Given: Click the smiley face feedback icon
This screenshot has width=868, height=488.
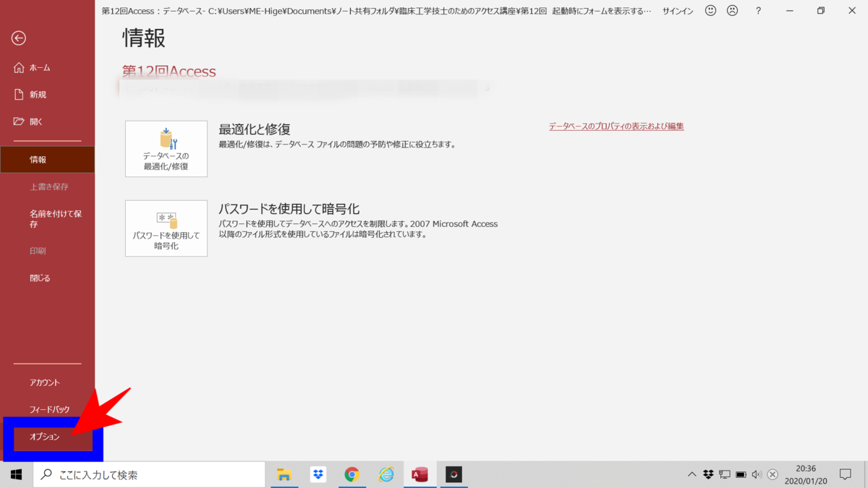Looking at the screenshot, I should [x=710, y=11].
